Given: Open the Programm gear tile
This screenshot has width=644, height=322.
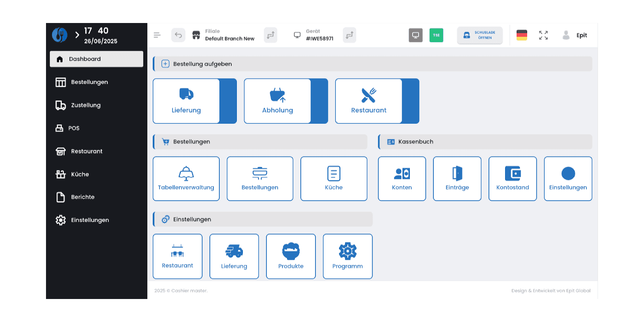Looking at the screenshot, I should click(347, 256).
